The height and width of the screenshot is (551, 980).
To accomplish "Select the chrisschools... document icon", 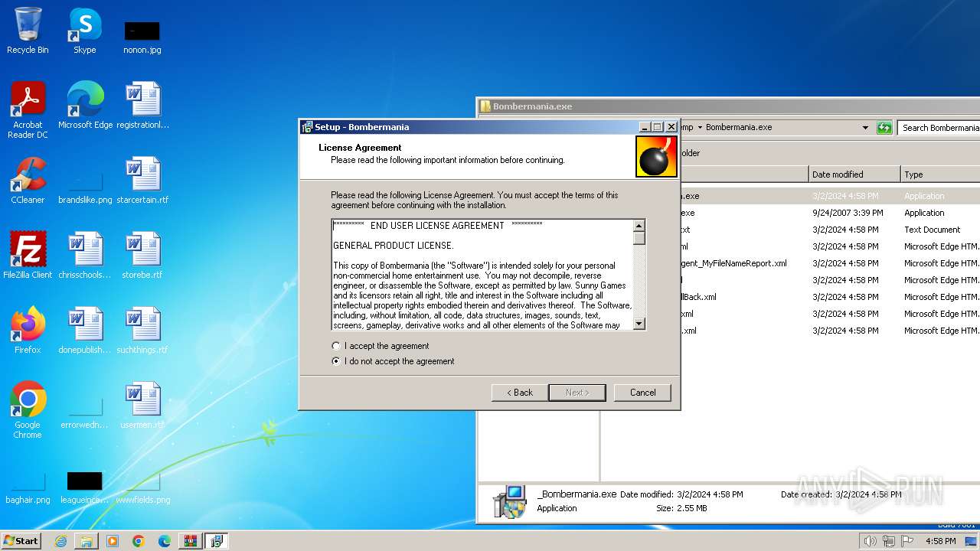I will [85, 256].
